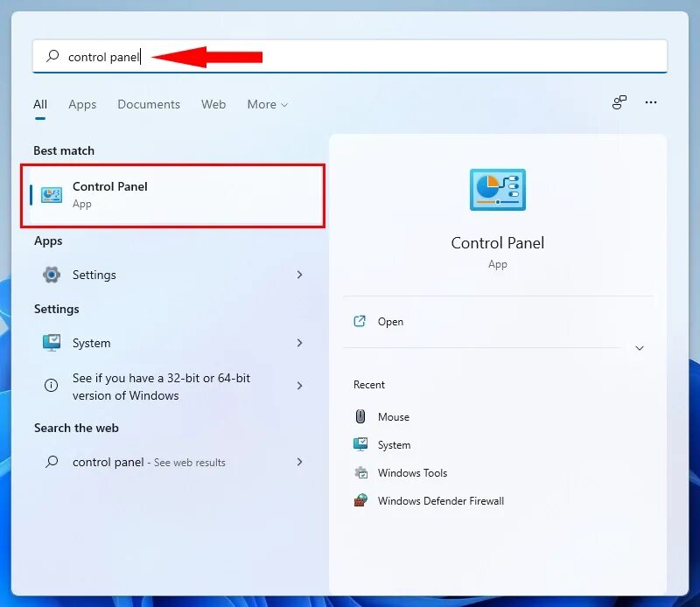
Task: Open the Control Panel best match result
Action: [173, 196]
